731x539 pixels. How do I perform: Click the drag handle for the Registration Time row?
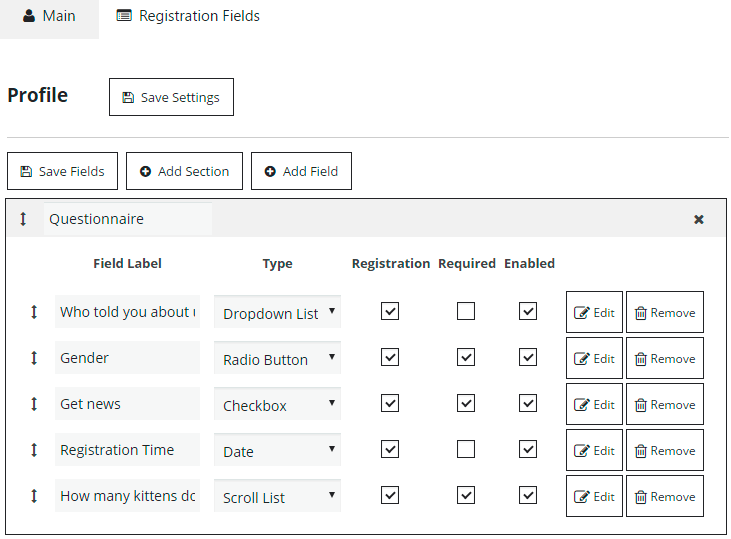click(34, 450)
